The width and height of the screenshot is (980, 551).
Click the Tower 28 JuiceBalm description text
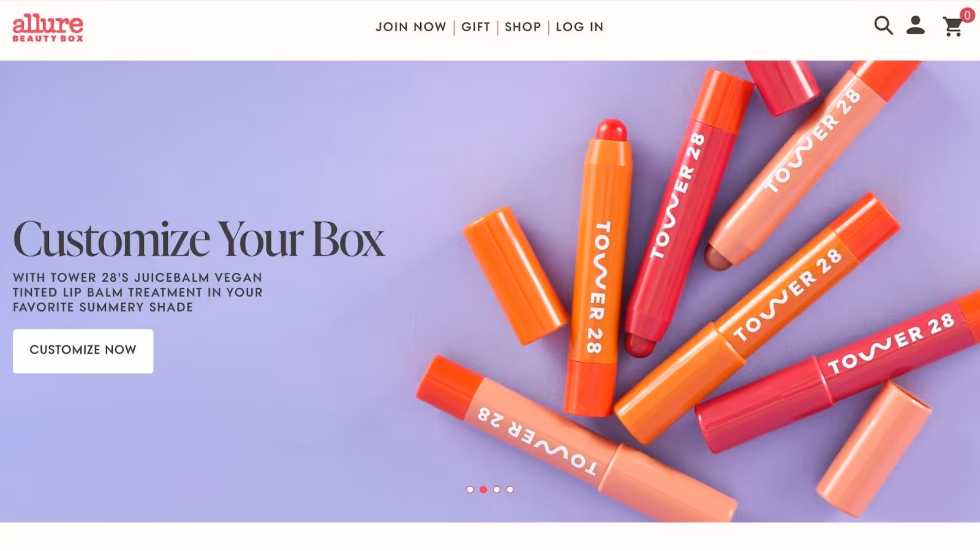(x=138, y=293)
